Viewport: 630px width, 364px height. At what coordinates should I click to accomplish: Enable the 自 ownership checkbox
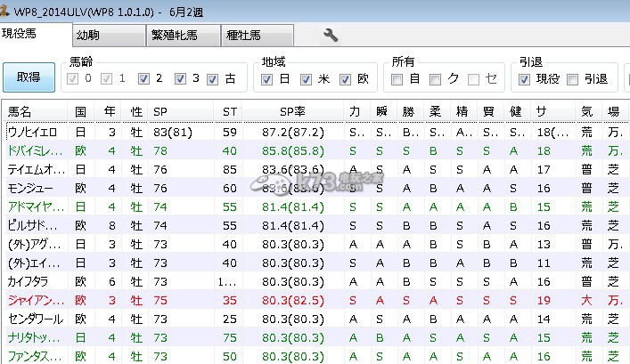pyautogui.click(x=398, y=79)
